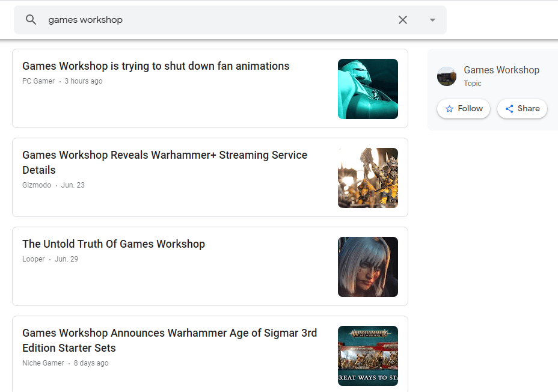This screenshot has width=558, height=392.
Task: Expand the advanced search options dropdown arrow
Action: point(432,20)
